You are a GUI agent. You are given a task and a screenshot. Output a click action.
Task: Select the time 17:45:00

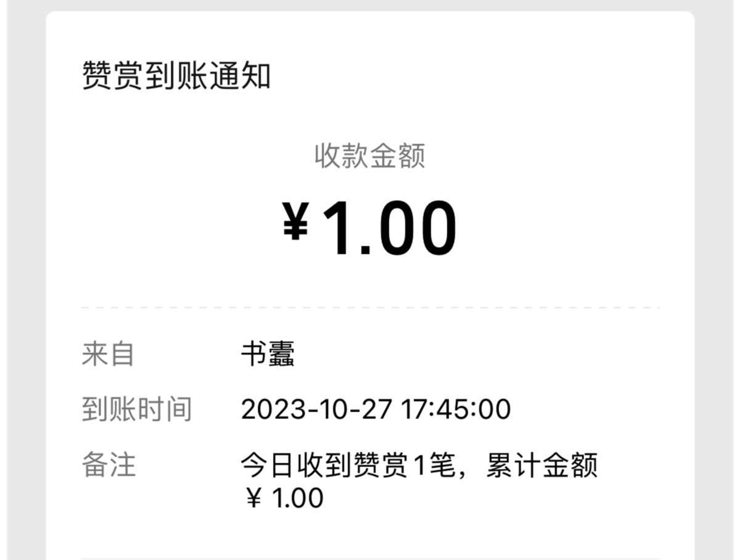pos(456,410)
